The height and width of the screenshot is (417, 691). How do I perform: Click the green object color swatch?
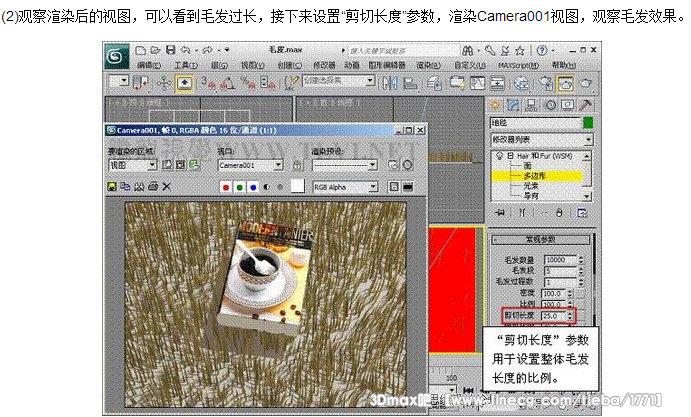point(588,123)
